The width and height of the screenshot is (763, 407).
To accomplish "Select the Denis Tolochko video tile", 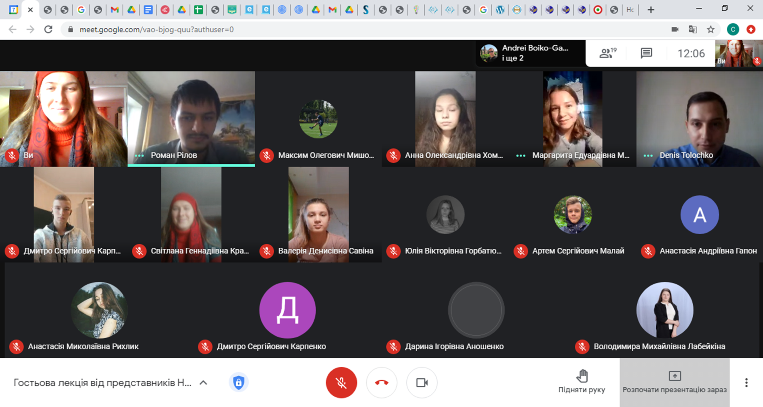I will [699, 119].
